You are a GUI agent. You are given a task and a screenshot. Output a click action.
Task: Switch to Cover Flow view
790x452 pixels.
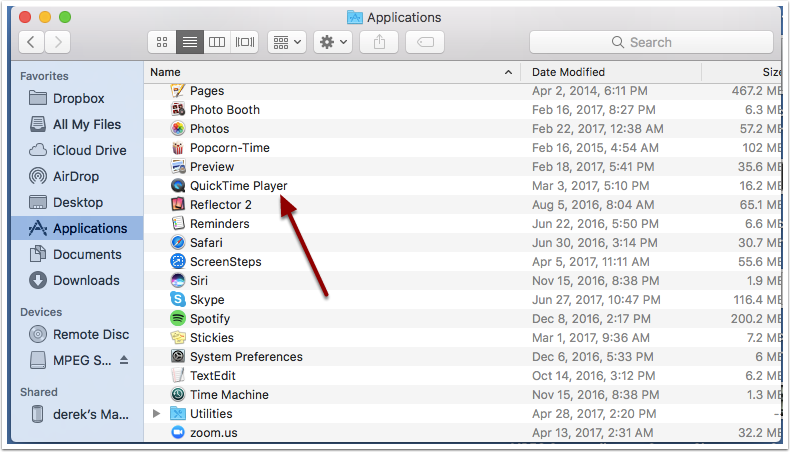(245, 42)
